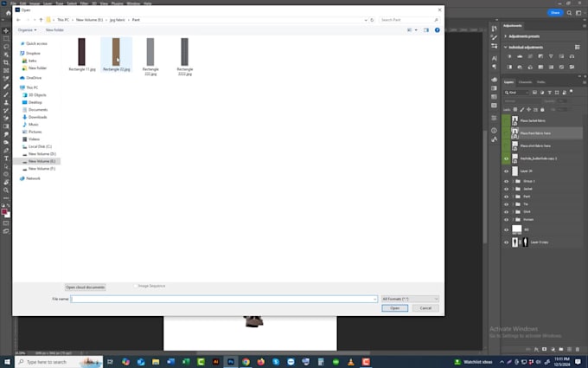The width and height of the screenshot is (588, 368).
Task: Open VLC media player from the taskbar
Action: pyautogui.click(x=350, y=362)
